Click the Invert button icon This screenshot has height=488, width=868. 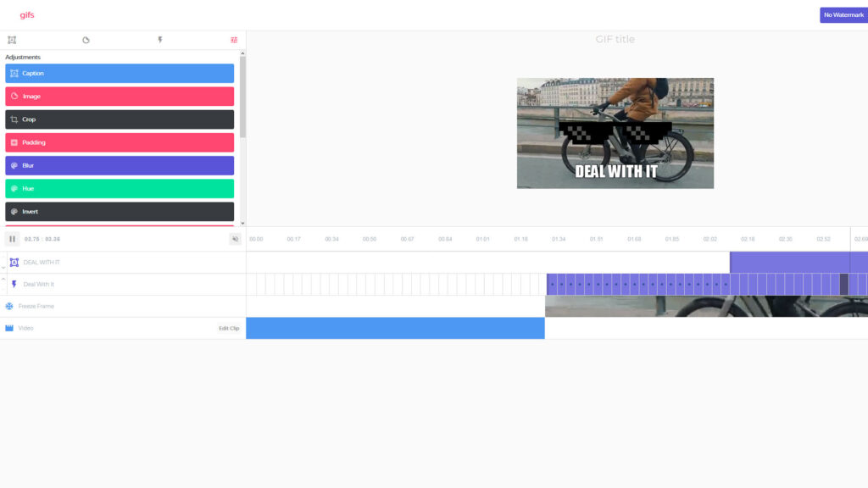pyautogui.click(x=14, y=212)
